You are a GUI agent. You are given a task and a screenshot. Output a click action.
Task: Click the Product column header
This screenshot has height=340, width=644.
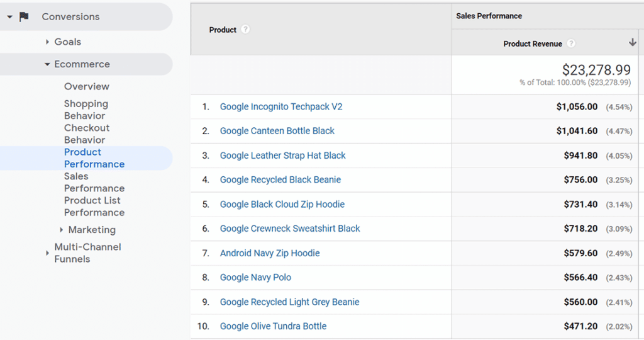click(223, 30)
